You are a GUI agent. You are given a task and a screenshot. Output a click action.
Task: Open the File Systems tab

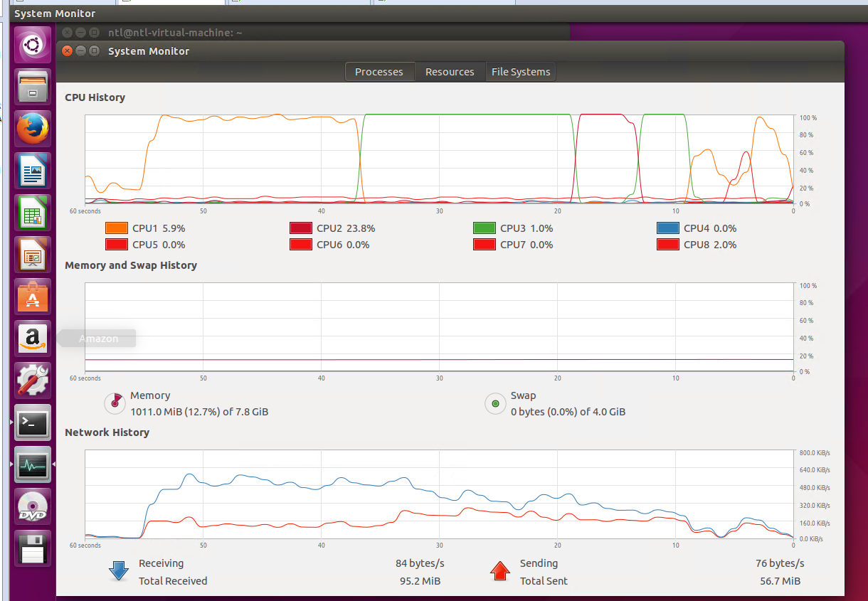click(521, 72)
